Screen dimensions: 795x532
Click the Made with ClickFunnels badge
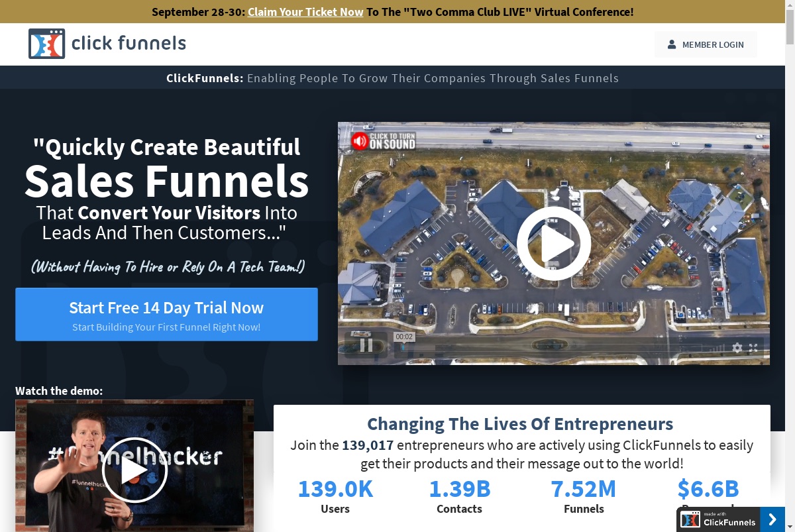click(718, 519)
